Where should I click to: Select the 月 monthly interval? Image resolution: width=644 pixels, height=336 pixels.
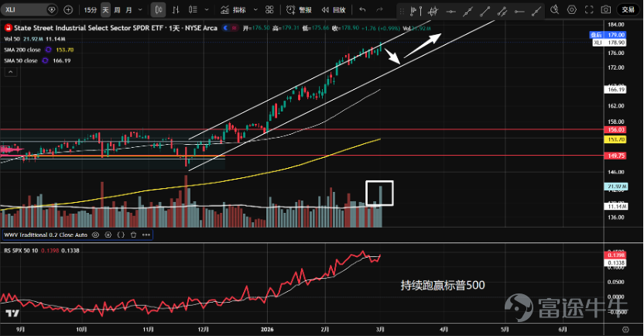(x=128, y=10)
